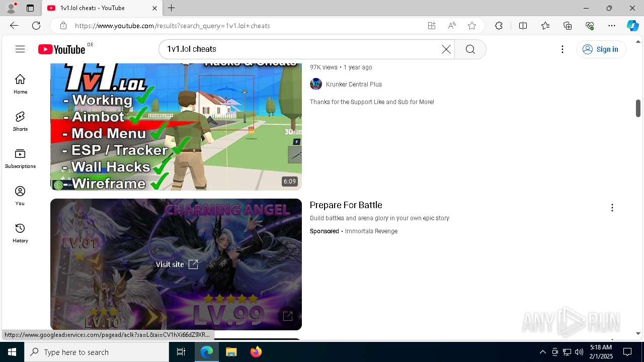Click external link icon on ad thumbnail
Screen dimensions: 644x362
(x=288, y=316)
